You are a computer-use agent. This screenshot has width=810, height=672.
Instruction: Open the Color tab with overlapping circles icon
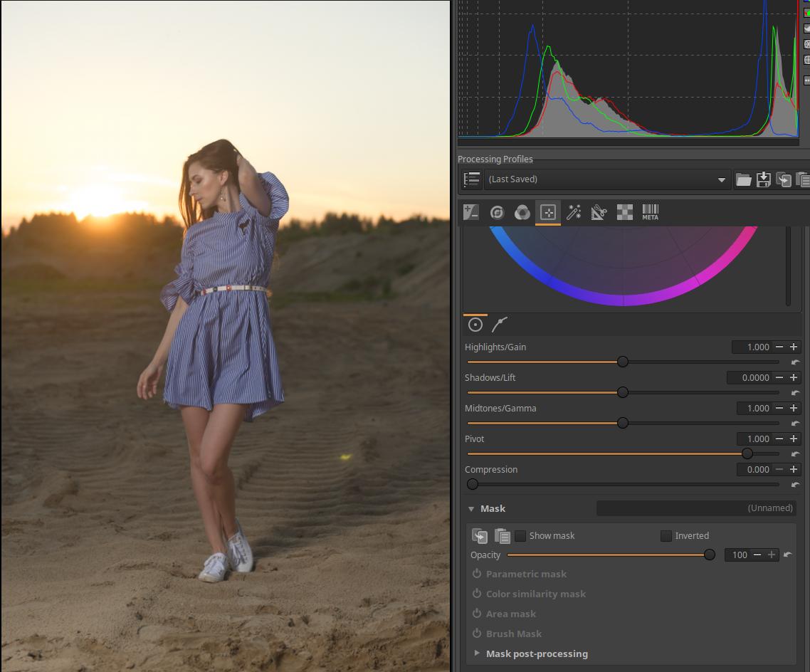tap(522, 212)
